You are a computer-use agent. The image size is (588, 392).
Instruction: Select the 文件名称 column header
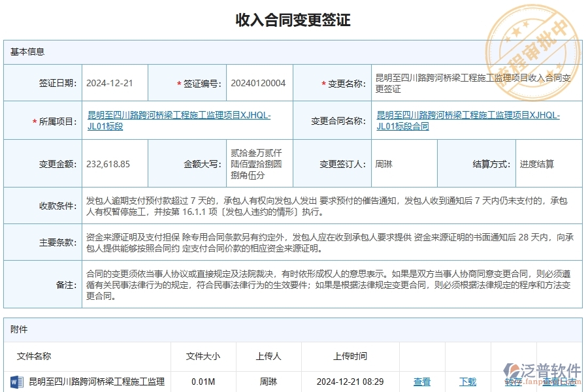(x=36, y=356)
